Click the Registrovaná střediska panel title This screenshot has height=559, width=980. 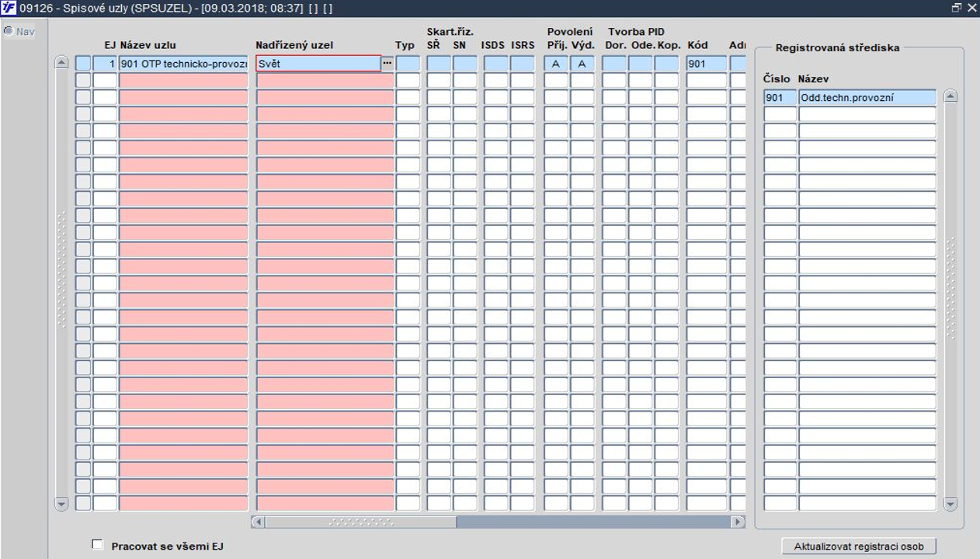click(x=837, y=47)
